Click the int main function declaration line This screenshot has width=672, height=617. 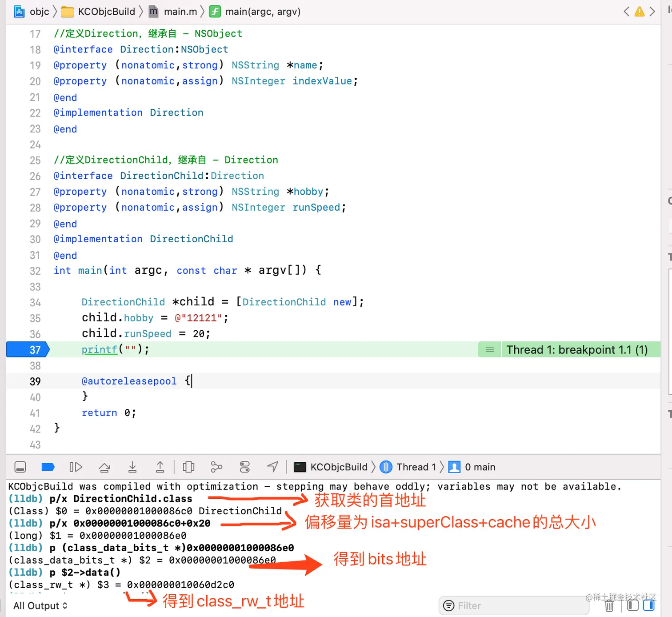point(187,270)
